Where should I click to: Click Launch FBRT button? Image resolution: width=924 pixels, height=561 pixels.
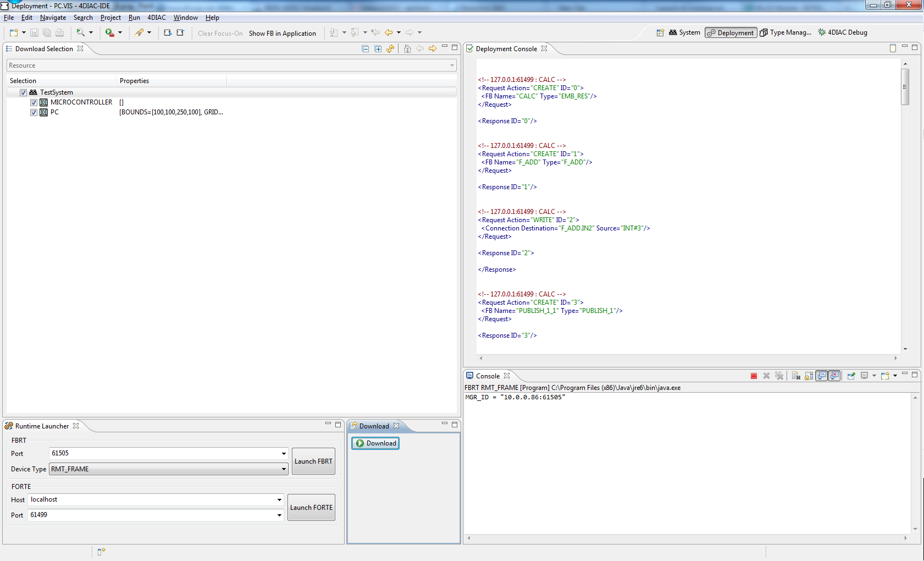313,461
